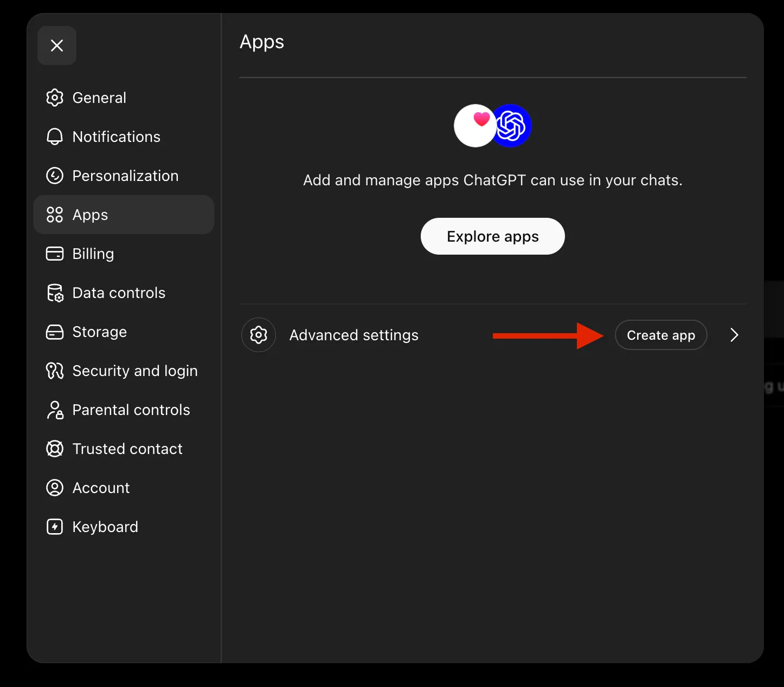Switch to the Account tab
Viewport: 784px width, 687px height.
pyautogui.click(x=124, y=488)
